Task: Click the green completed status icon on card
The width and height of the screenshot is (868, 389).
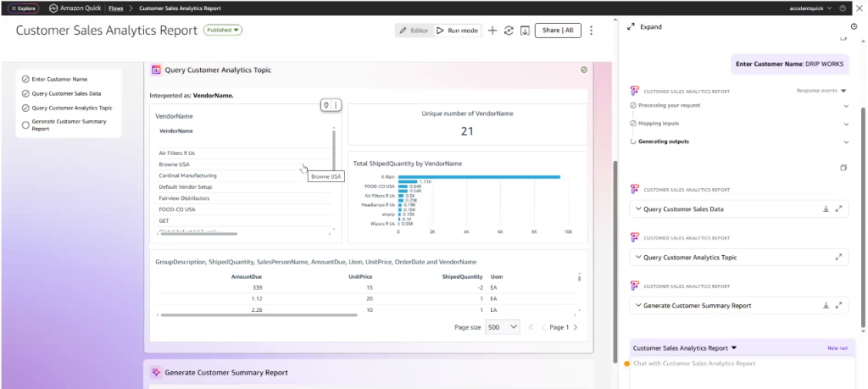Action: click(583, 69)
